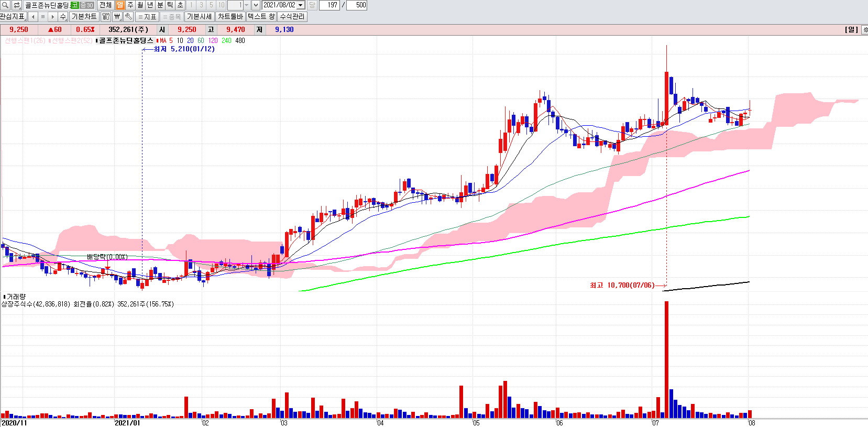Switch to yearly 년 chart period
This screenshot has height=427, width=868.
click(150, 5)
